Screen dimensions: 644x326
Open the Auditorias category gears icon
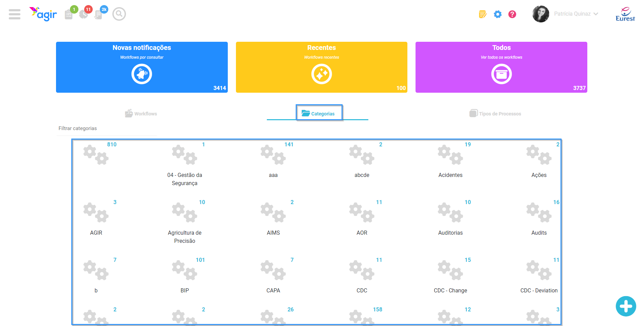(x=450, y=213)
